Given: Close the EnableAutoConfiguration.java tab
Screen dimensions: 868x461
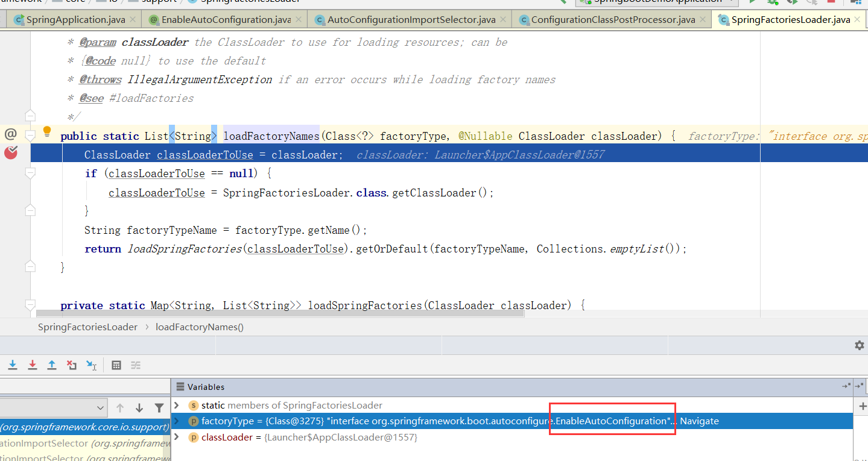Looking at the screenshot, I should (299, 20).
